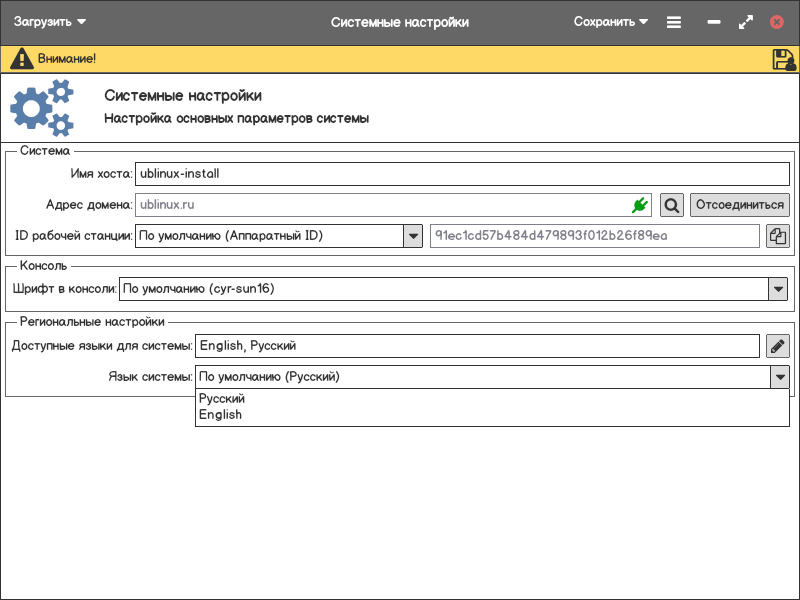Expand the console font dropdown
This screenshot has height=600, width=800.
click(x=778, y=289)
